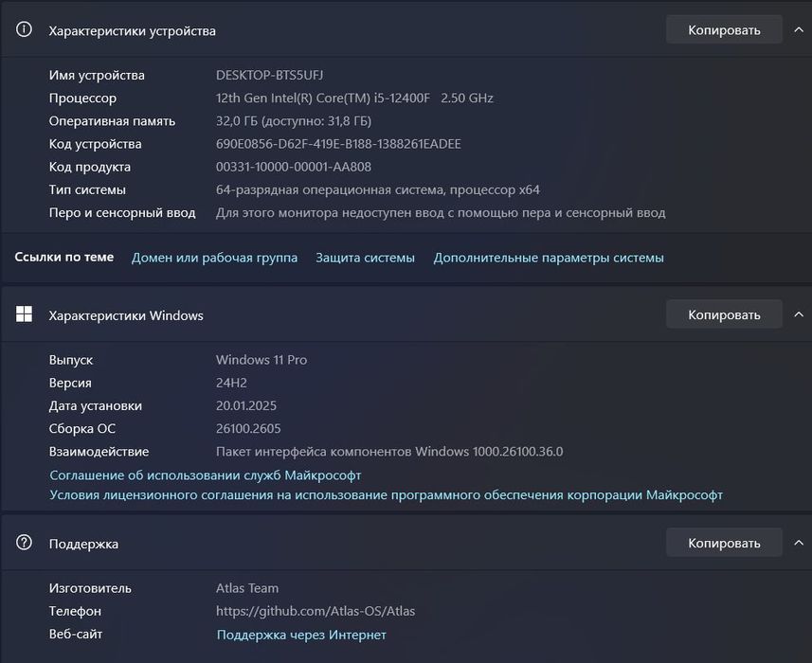Click the product code 00331-10000-00001-AA808
The width and height of the screenshot is (812, 663).
pos(293,167)
